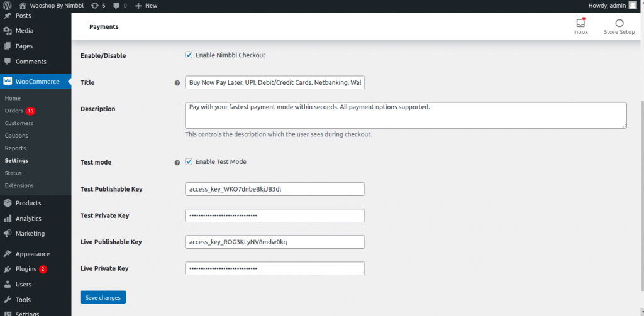This screenshot has width=644, height=316.
Task: Click the Store Setup label
Action: [619, 32]
